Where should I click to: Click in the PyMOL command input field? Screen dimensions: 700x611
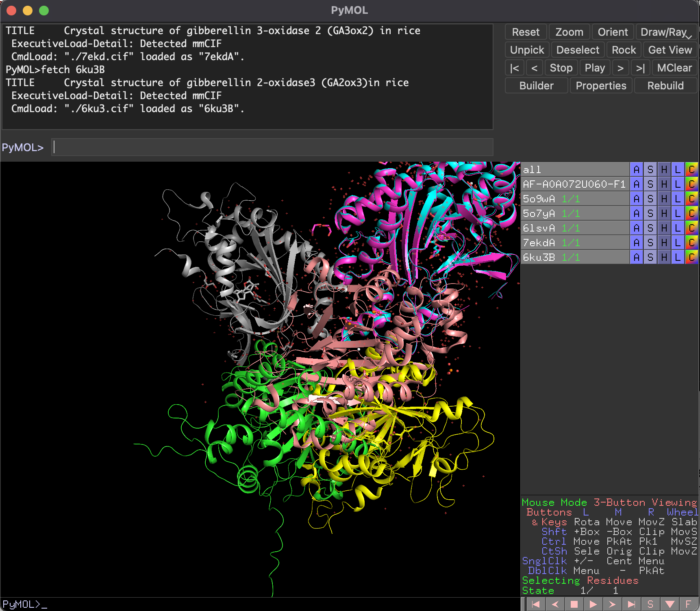pos(272,147)
